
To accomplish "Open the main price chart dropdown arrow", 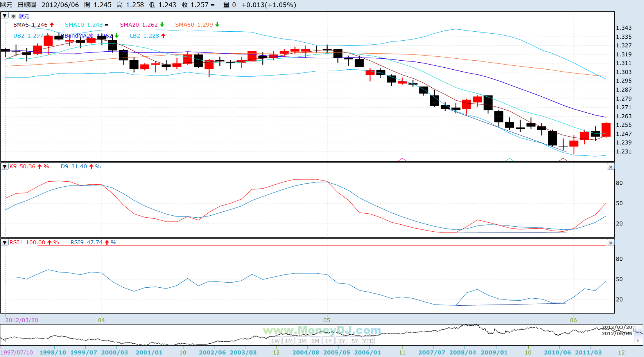I will click(x=5, y=16).
